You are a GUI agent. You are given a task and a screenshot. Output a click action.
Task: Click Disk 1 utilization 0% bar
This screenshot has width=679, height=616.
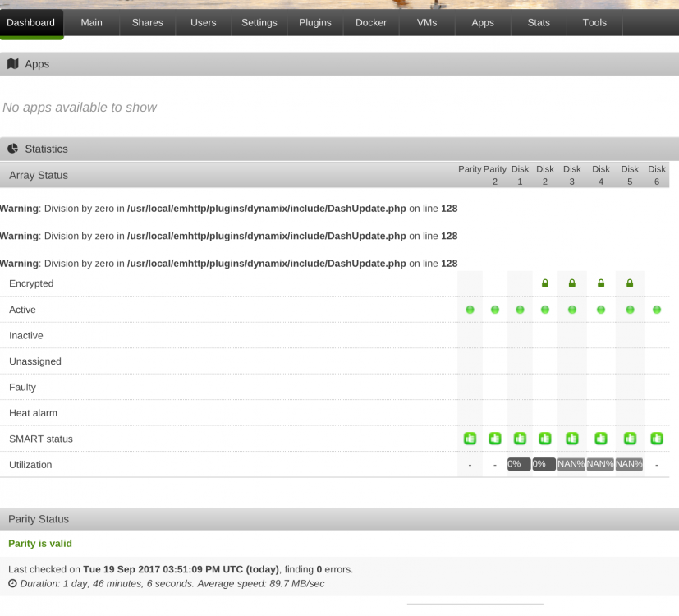pyautogui.click(x=519, y=464)
